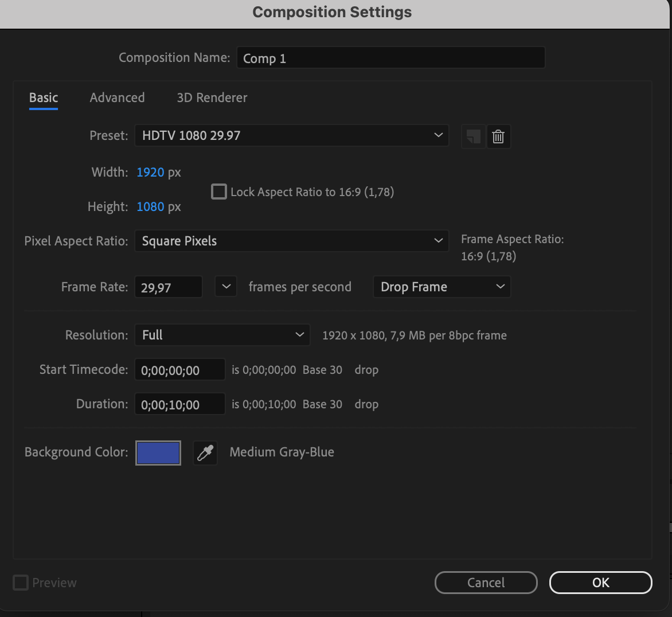
Task: Cancel the composition settings dialog
Action: (x=486, y=583)
